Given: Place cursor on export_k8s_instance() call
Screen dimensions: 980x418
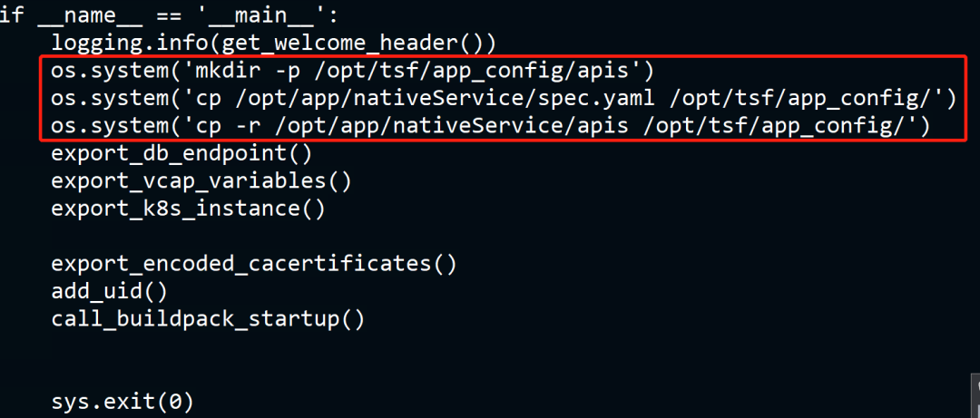Looking at the screenshot, I should pyautogui.click(x=188, y=208).
